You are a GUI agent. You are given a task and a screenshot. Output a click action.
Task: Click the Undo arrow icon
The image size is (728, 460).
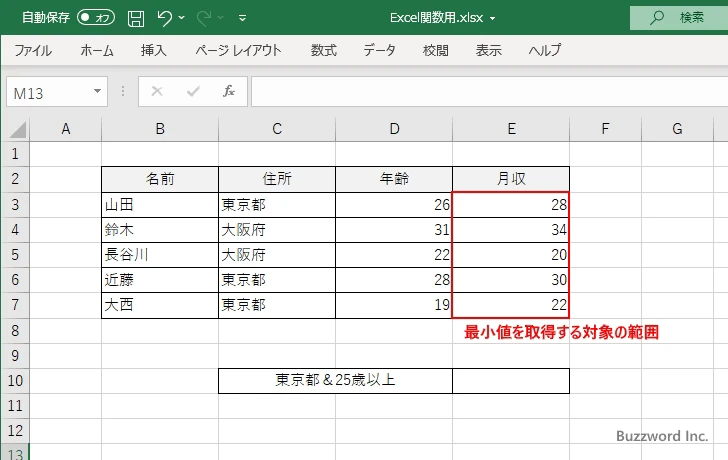coord(164,18)
